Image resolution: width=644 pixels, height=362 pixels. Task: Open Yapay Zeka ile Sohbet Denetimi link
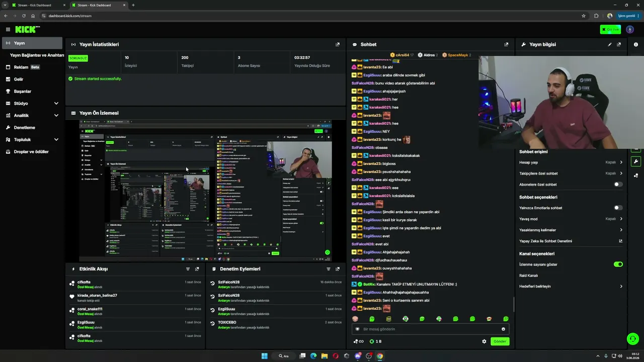571,241
